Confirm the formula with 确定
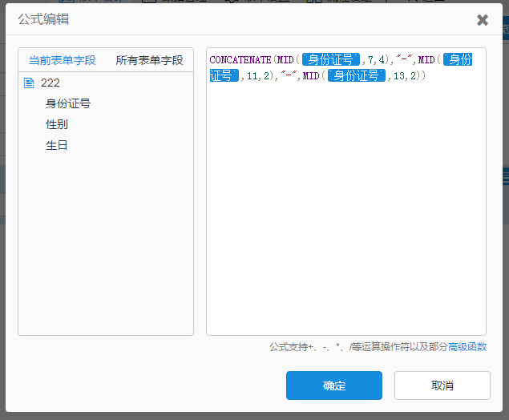Viewport: 509px width, 420px height. [333, 386]
